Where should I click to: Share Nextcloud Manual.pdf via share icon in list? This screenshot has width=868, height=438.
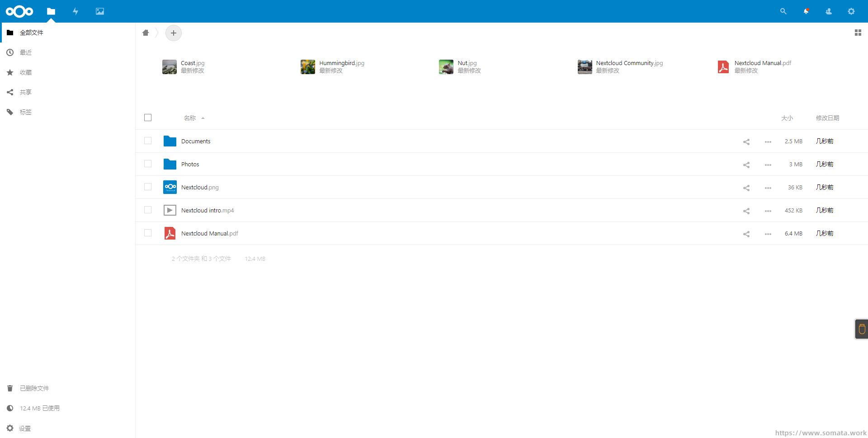pyautogui.click(x=746, y=234)
